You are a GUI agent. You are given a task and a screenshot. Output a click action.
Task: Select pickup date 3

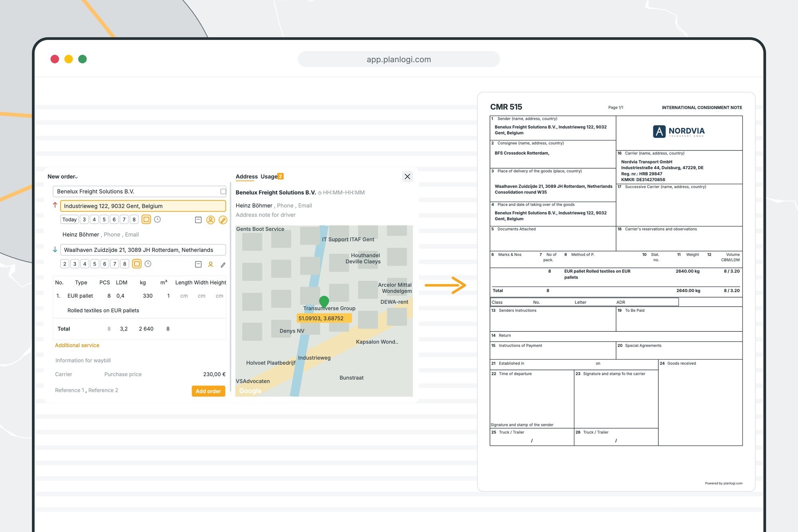coord(84,220)
